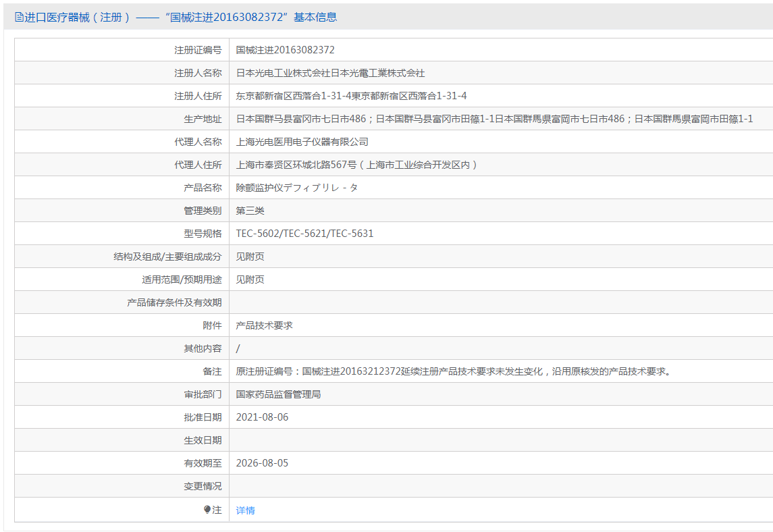Click the 其他内容 label
This screenshot has height=532, width=773.
click(203, 348)
